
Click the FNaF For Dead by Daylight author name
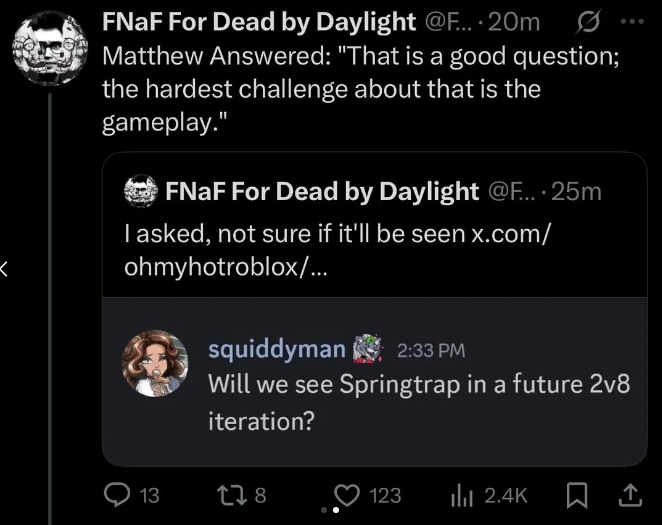tap(259, 21)
